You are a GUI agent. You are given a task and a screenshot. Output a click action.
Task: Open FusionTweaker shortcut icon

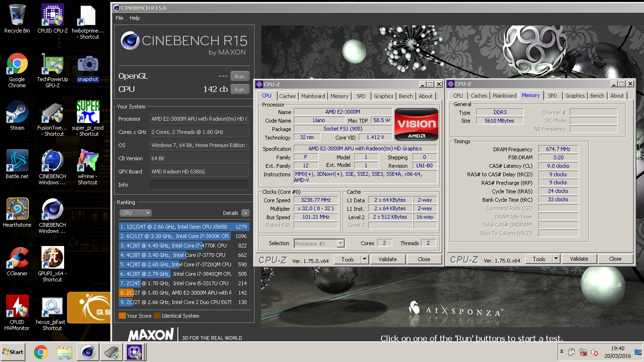52,119
